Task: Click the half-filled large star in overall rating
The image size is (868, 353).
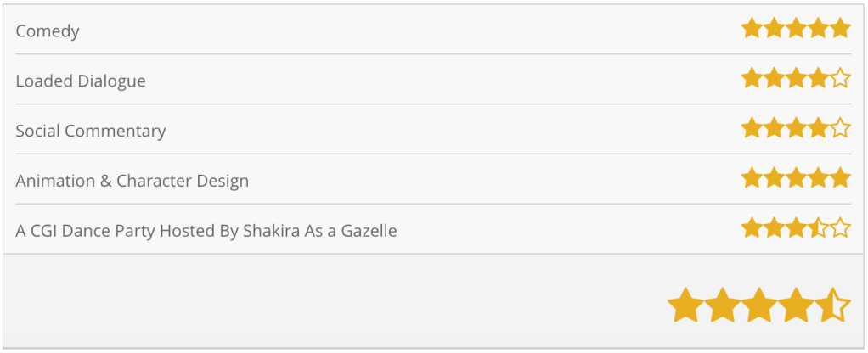Action: [832, 305]
